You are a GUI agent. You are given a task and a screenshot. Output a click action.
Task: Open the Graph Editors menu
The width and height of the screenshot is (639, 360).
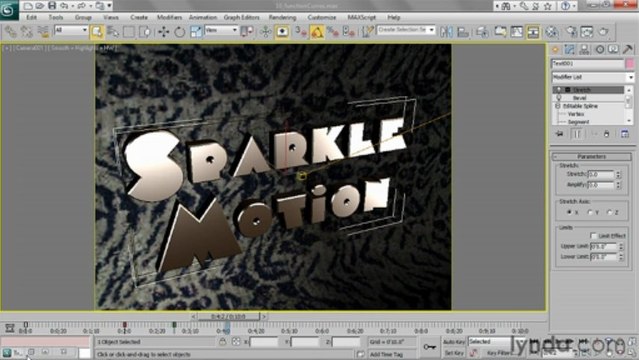pyautogui.click(x=242, y=18)
